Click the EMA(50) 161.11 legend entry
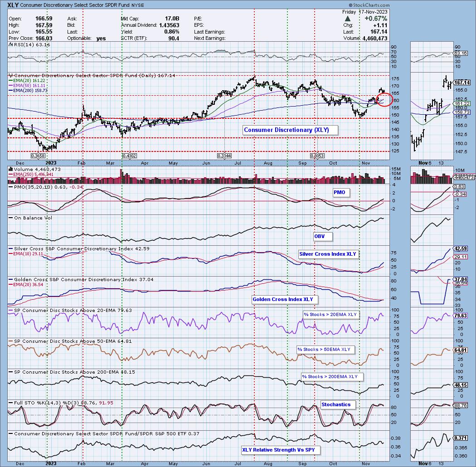Image resolution: width=476 pixels, height=467 pixels. coord(27,86)
